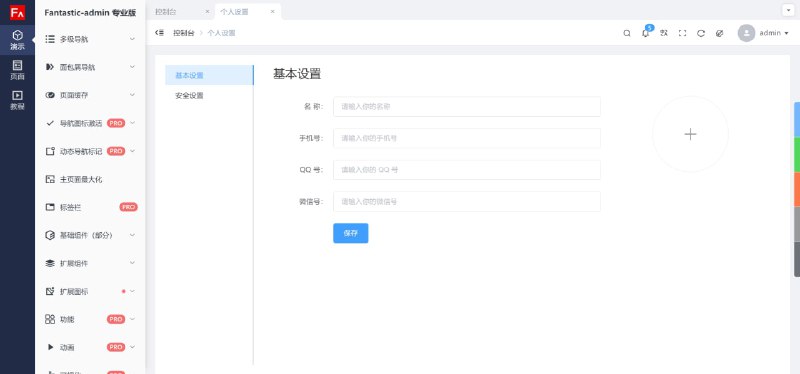Click the 扩展组件 layers icon

click(50, 263)
